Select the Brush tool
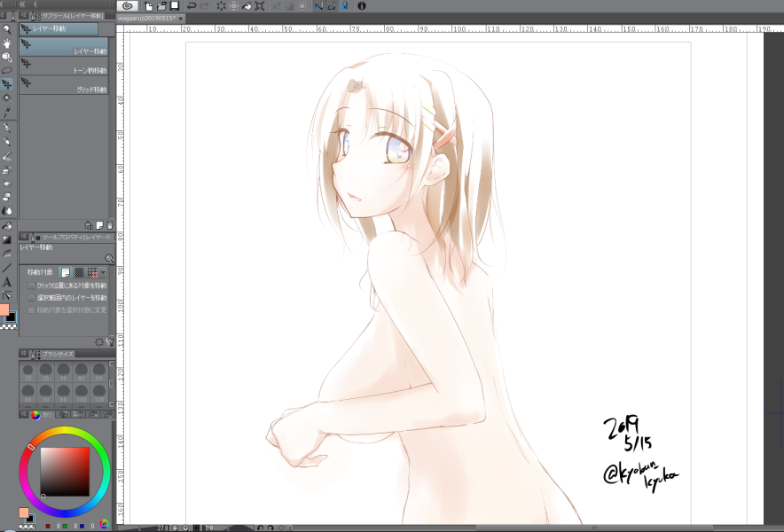 [x=7, y=156]
